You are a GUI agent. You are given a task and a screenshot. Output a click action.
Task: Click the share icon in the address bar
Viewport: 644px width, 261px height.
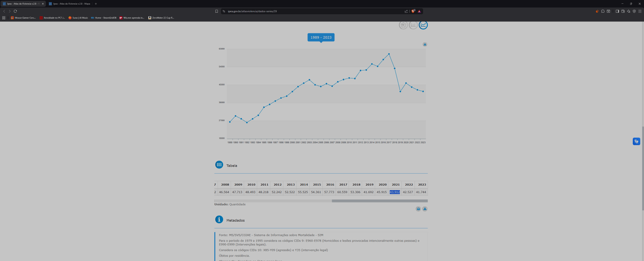(406, 11)
